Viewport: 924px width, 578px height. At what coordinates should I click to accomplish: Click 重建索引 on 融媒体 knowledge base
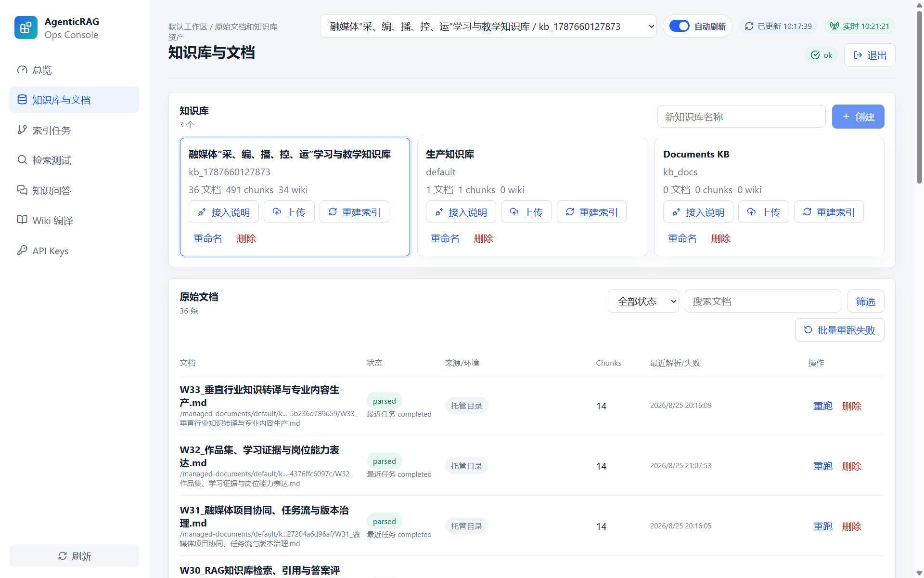click(354, 212)
